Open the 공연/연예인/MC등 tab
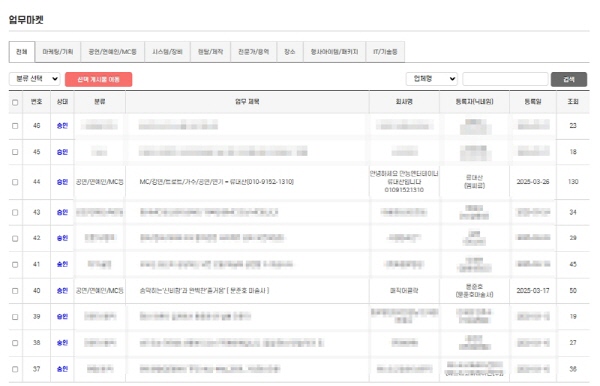This screenshot has height=386, width=600. (112, 52)
